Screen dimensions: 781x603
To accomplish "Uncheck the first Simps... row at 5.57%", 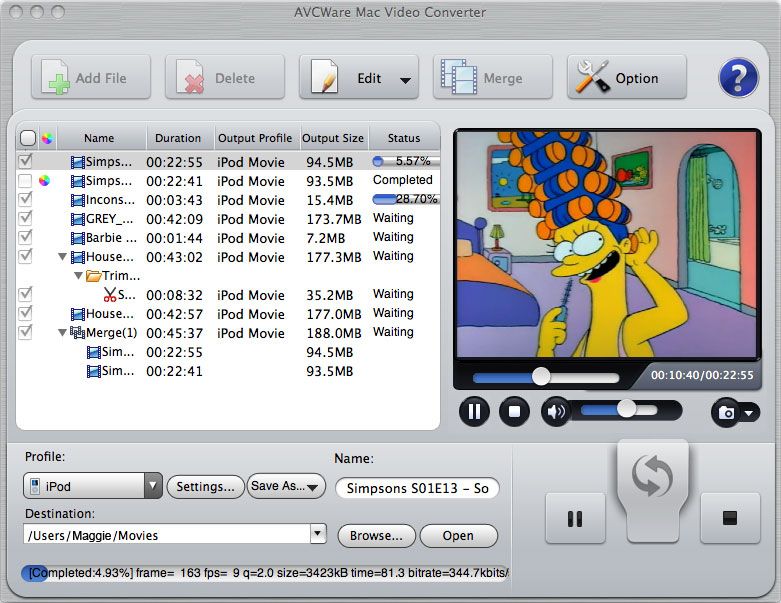I will pyautogui.click(x=25, y=161).
